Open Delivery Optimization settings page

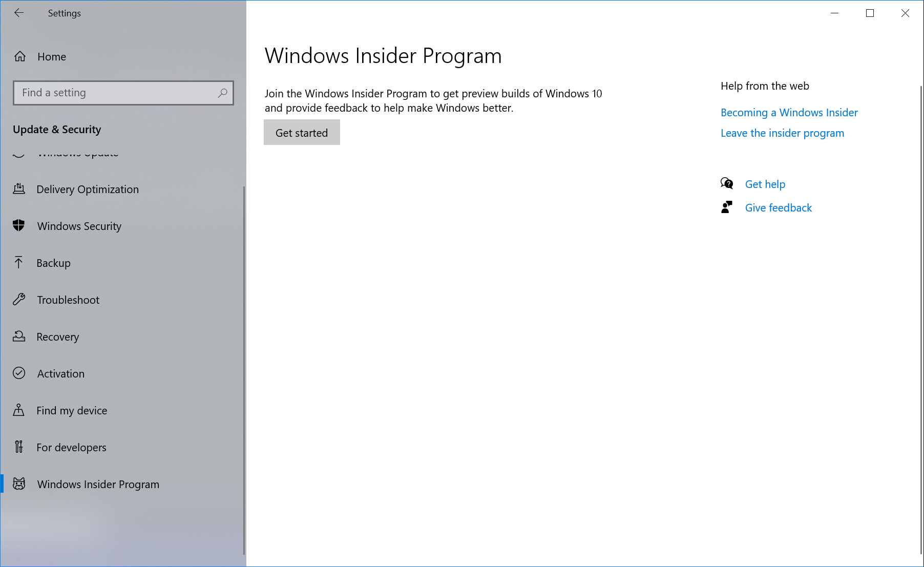coord(88,190)
